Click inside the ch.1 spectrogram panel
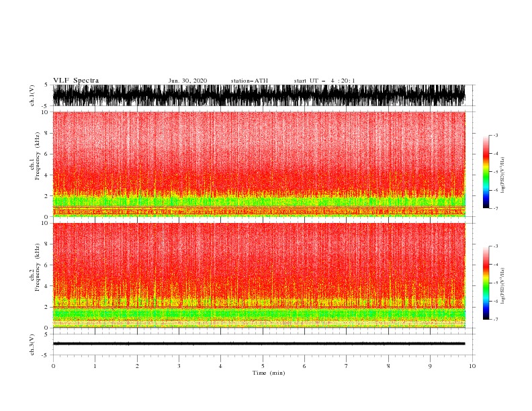The height and width of the screenshot is (411, 532). 259,164
